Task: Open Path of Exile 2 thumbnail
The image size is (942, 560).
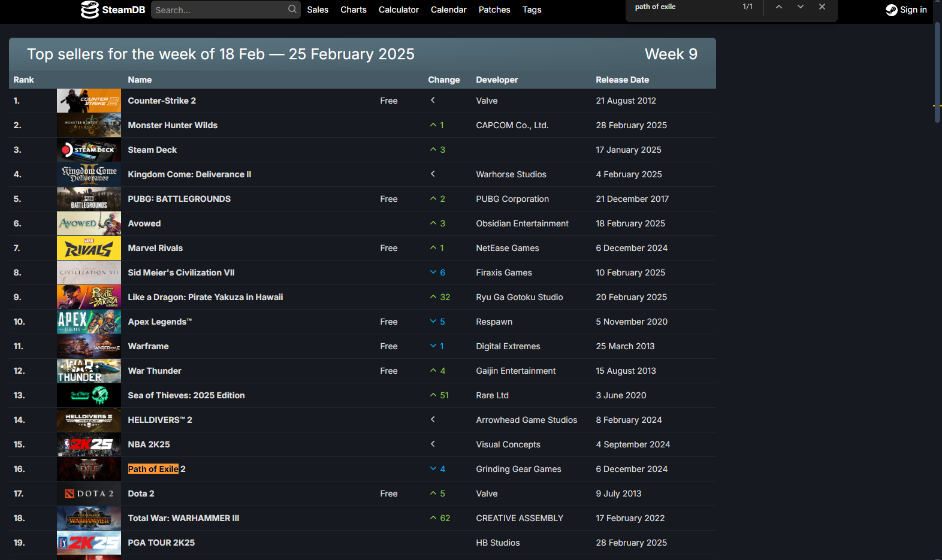Action: tap(89, 469)
